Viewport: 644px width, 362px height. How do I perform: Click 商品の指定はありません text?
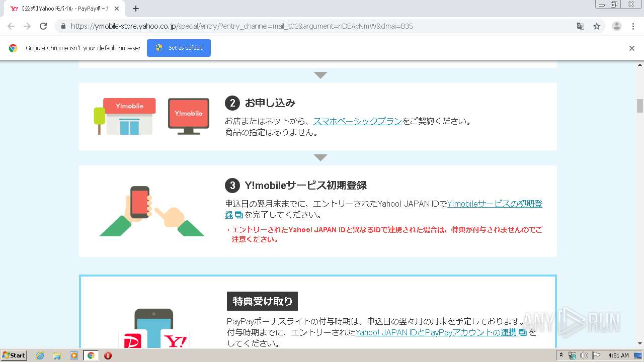[271, 133]
